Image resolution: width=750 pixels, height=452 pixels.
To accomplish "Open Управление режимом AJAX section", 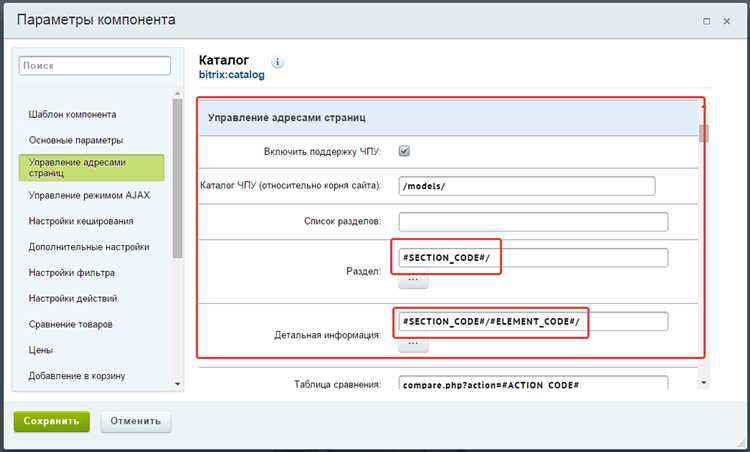I will pyautogui.click(x=89, y=195).
